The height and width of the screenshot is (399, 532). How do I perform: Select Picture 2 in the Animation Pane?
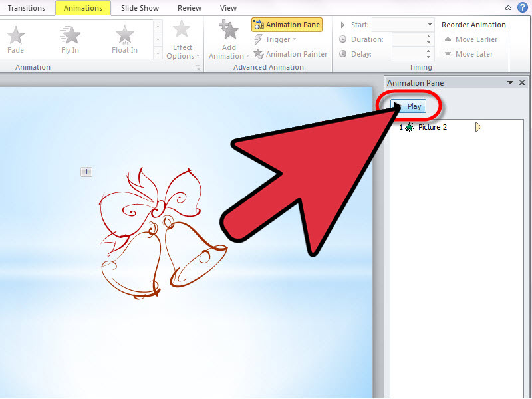coord(431,127)
